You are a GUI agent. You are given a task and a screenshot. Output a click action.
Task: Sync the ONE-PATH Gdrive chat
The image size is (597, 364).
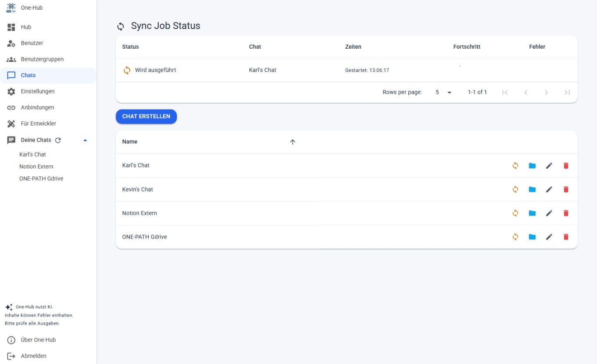coord(515,237)
